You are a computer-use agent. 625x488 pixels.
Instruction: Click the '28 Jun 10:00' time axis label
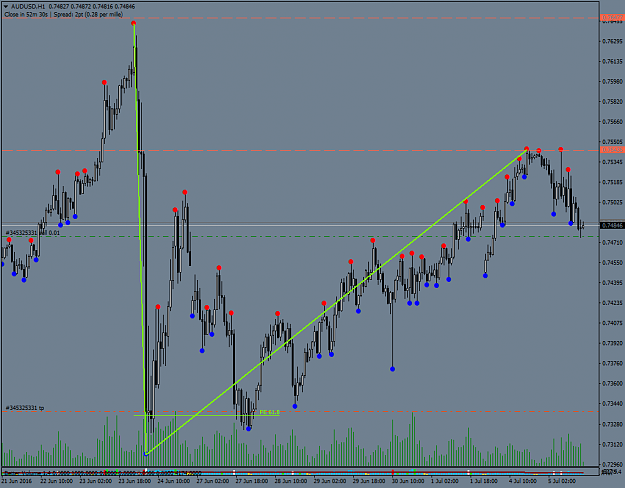(x=290, y=481)
